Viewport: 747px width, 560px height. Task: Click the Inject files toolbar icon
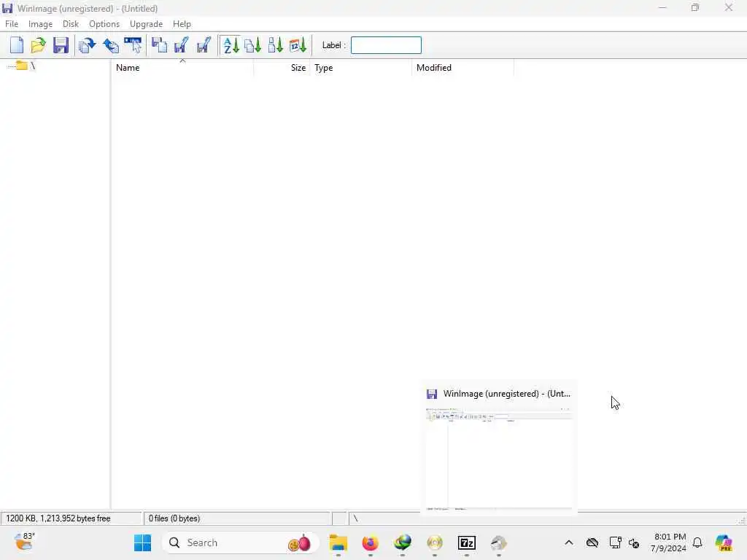click(88, 45)
